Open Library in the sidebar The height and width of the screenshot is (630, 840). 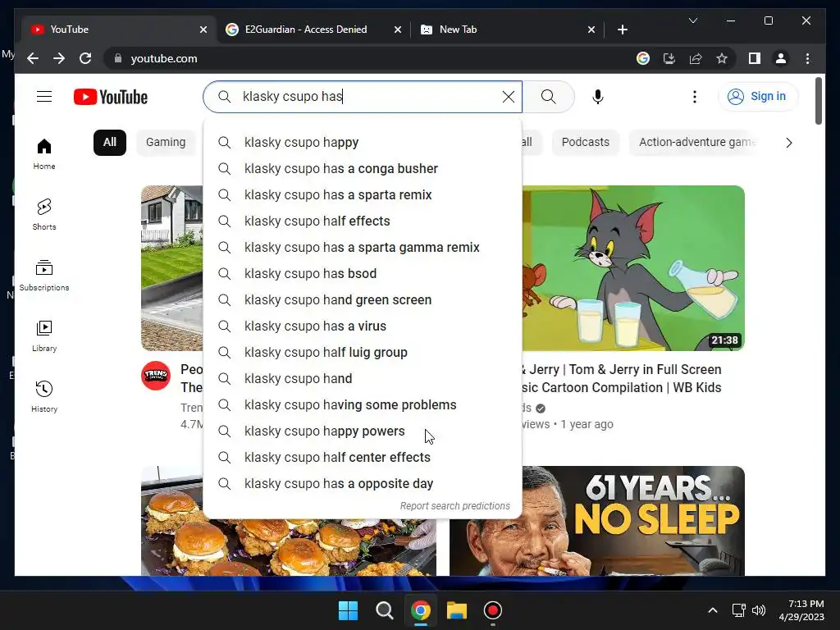tap(44, 336)
